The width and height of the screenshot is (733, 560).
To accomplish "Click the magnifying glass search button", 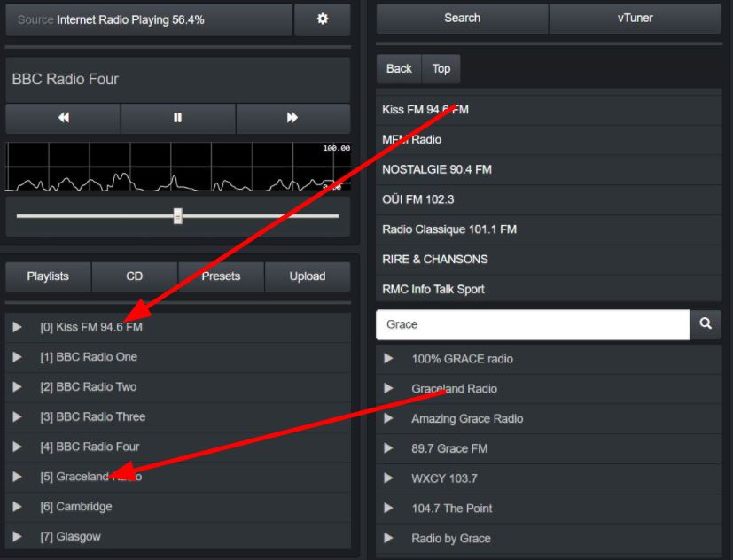I will pyautogui.click(x=706, y=324).
